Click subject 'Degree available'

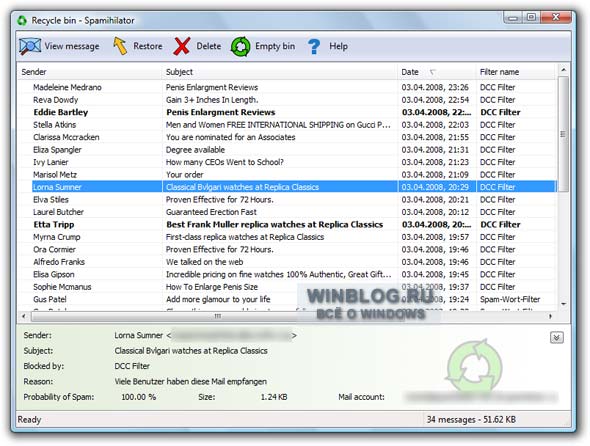(195, 149)
